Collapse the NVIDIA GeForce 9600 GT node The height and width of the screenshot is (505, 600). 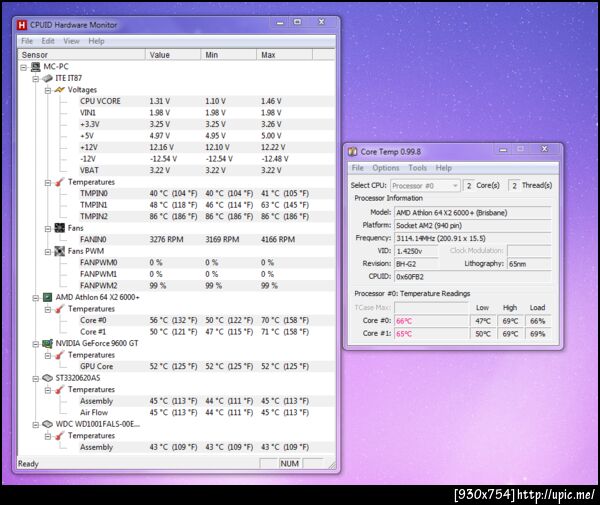pyautogui.click(x=36, y=344)
